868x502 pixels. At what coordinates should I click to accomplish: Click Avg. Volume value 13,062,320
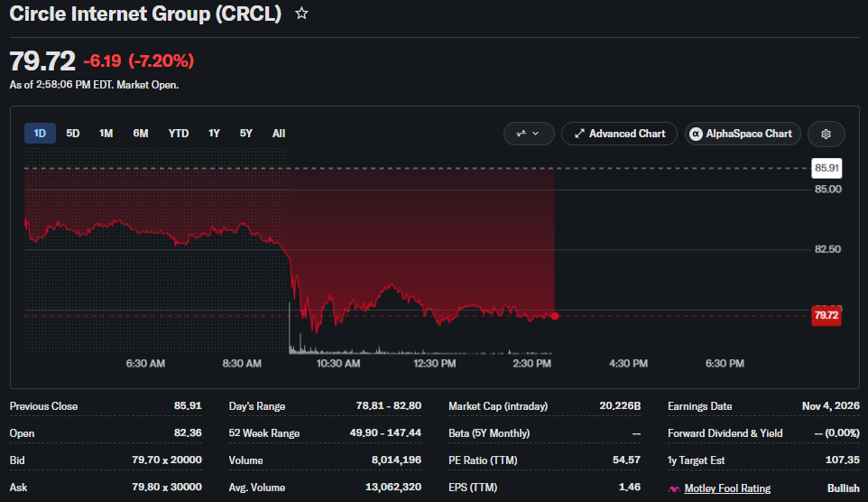coord(393,487)
